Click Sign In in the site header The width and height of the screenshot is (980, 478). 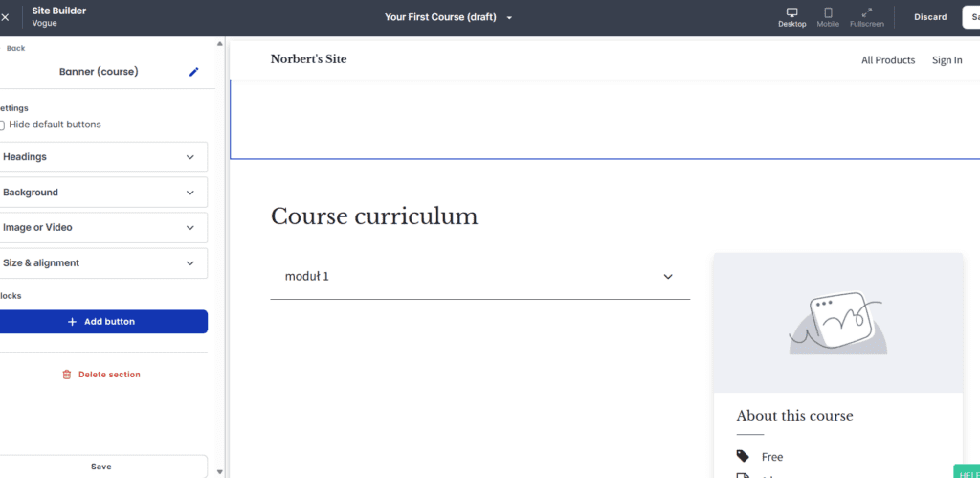947,60
